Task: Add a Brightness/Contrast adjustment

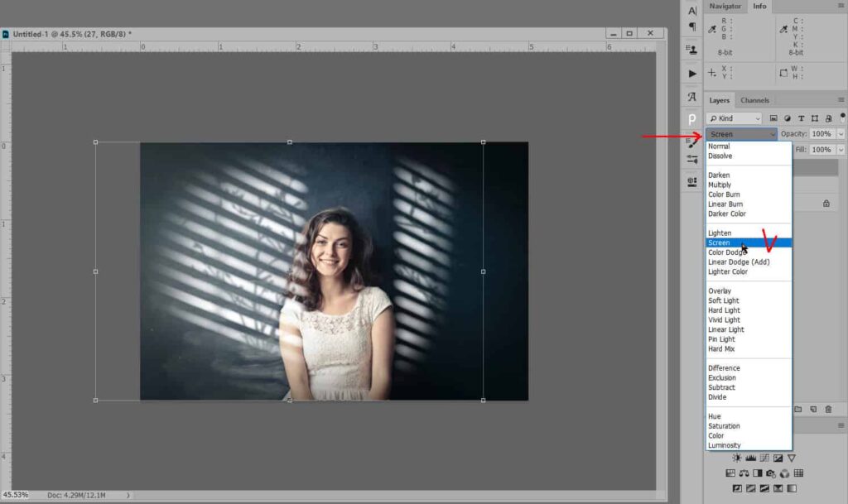Action: tap(736, 458)
